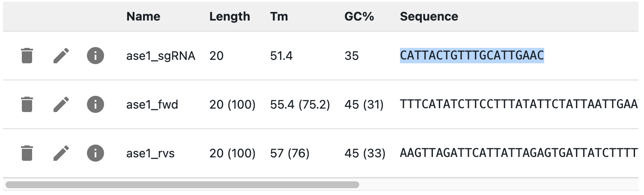Show info for ase1_fwd primer
The height and width of the screenshot is (195, 644).
coord(95,104)
